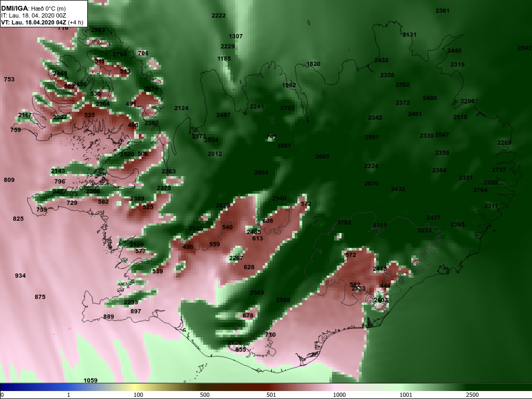532x399 pixels.
Task: Click the value 897 on the map
Action: click(x=136, y=311)
